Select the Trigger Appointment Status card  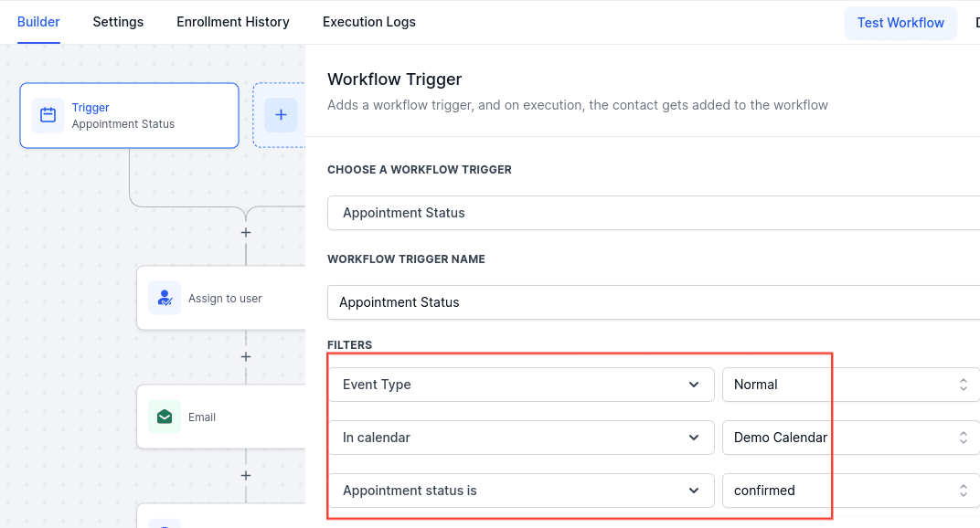[130, 116]
